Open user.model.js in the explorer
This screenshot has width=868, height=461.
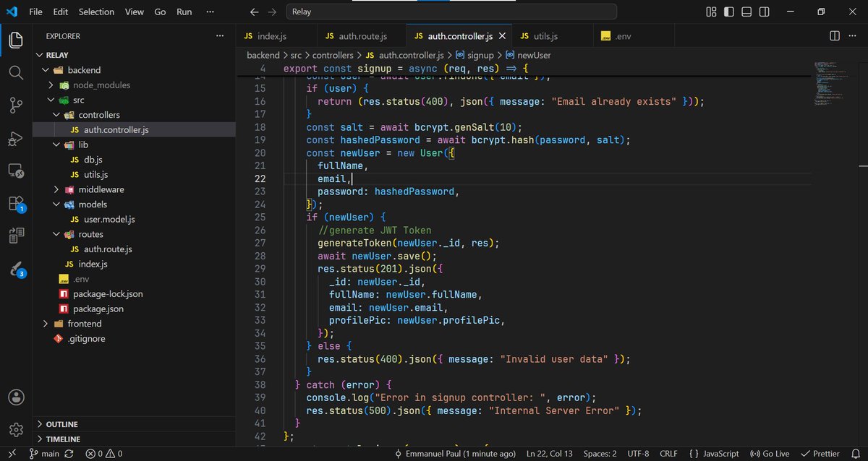[x=109, y=219]
